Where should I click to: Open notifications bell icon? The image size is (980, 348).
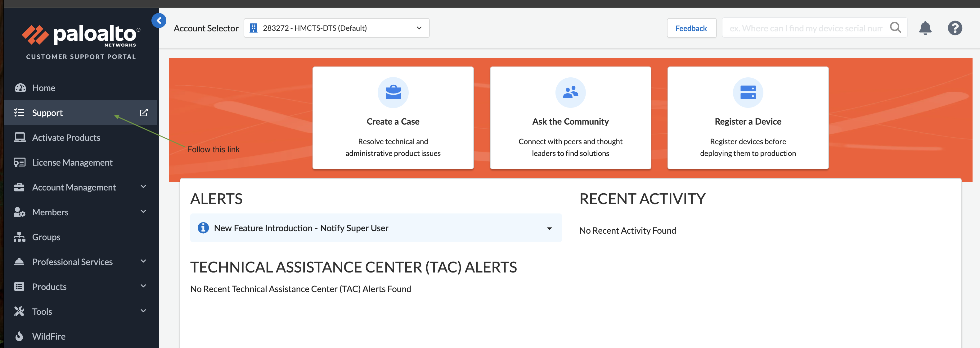(925, 28)
